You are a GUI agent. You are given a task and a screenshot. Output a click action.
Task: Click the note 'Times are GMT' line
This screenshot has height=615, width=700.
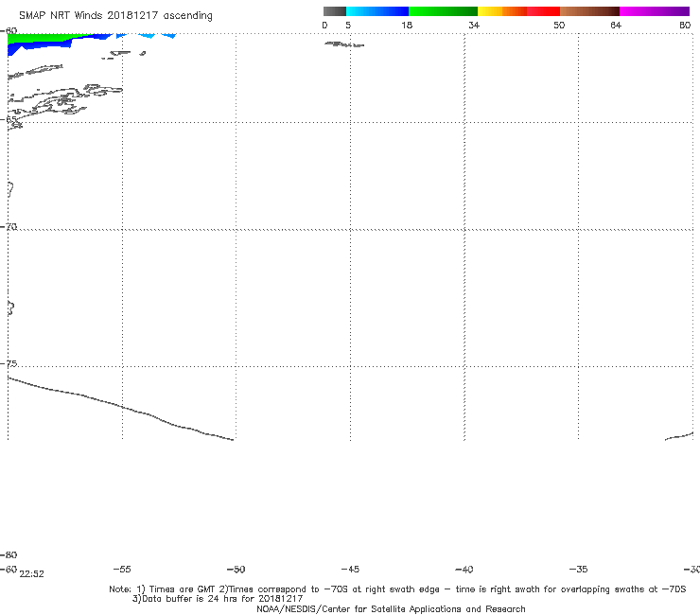click(397, 589)
